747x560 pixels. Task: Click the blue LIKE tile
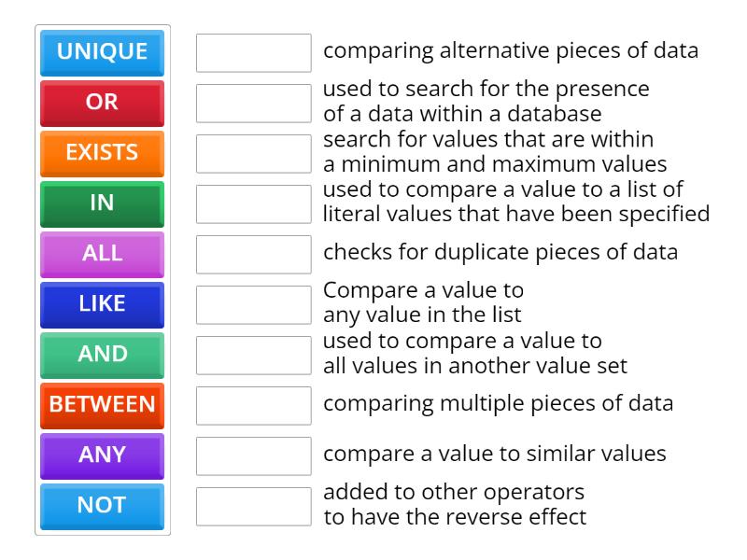click(102, 304)
